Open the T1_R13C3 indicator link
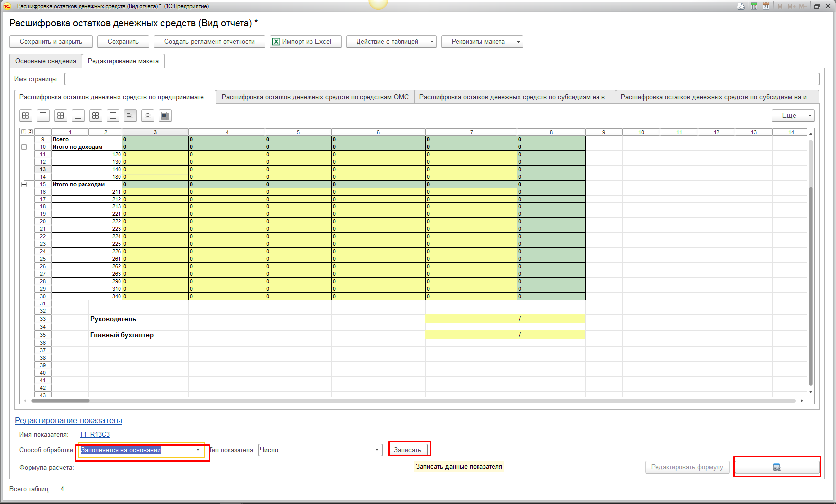This screenshot has width=836, height=504. [95, 435]
